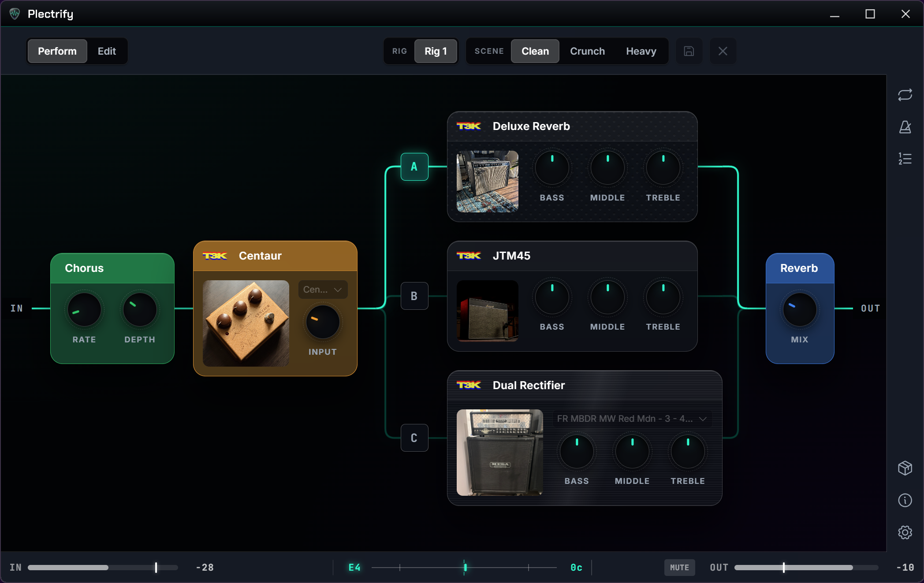Click the output level value -10
The width and height of the screenshot is (924, 583).
(905, 568)
